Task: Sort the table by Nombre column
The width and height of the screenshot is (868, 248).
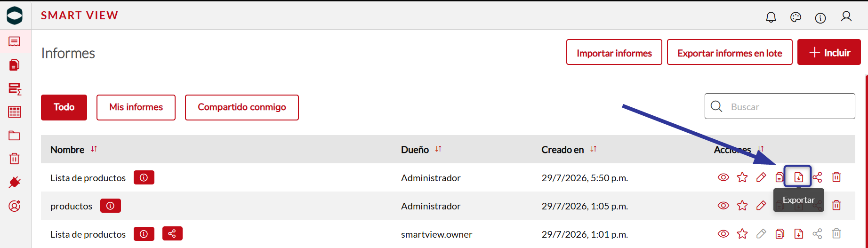Action: [x=94, y=149]
